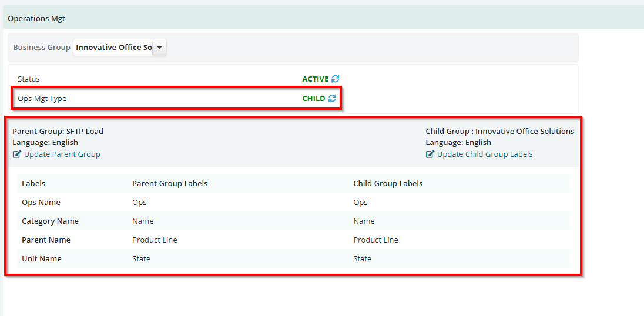Click State under Child Group Labels

tap(362, 259)
